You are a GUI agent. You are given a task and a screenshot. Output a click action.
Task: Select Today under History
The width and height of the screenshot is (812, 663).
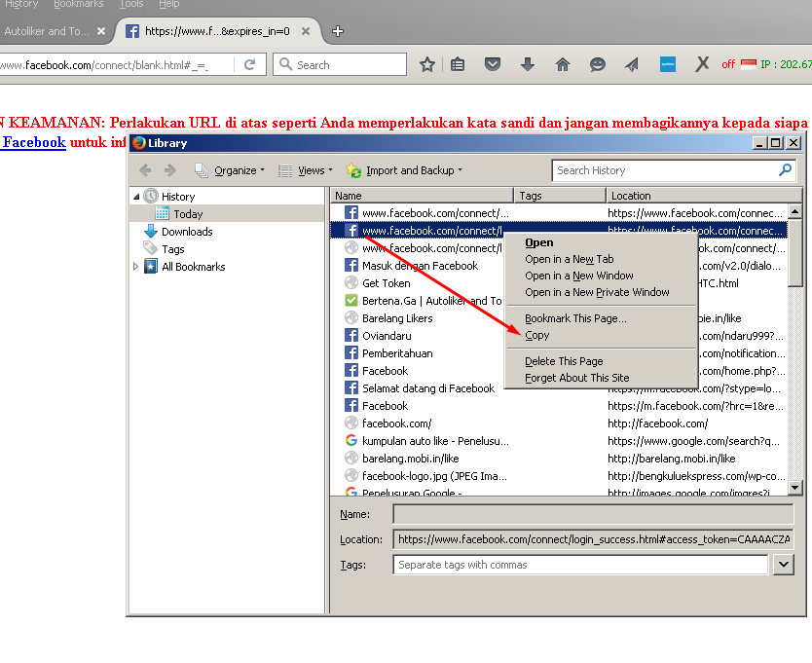(x=188, y=214)
